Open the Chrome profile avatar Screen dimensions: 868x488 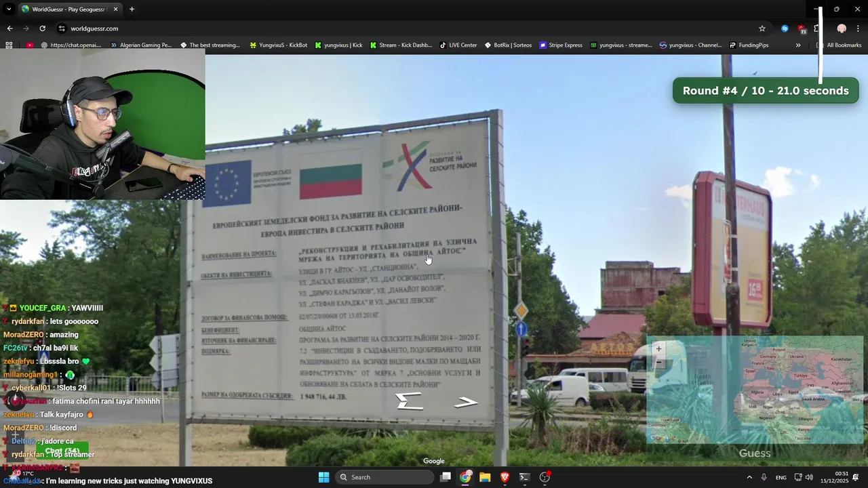[842, 28]
